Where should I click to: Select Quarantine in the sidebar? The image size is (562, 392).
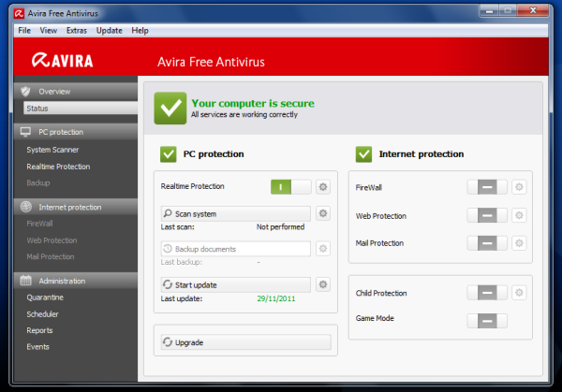pyautogui.click(x=45, y=298)
